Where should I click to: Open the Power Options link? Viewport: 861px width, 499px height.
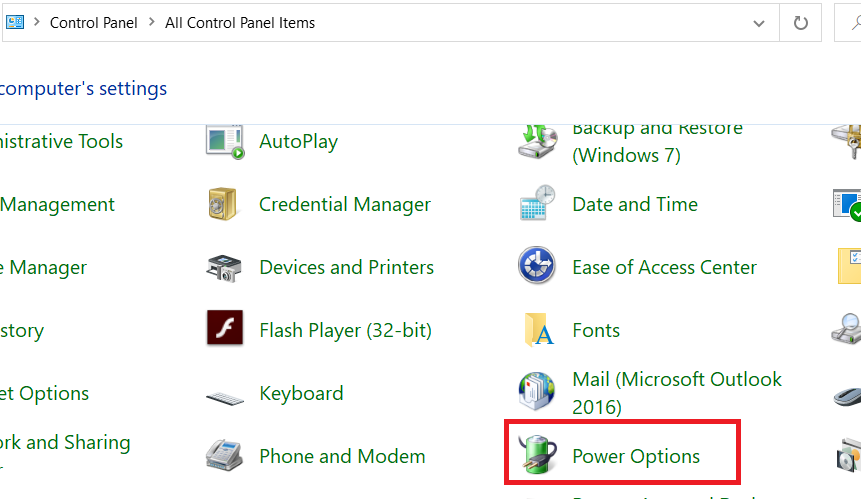(636, 456)
